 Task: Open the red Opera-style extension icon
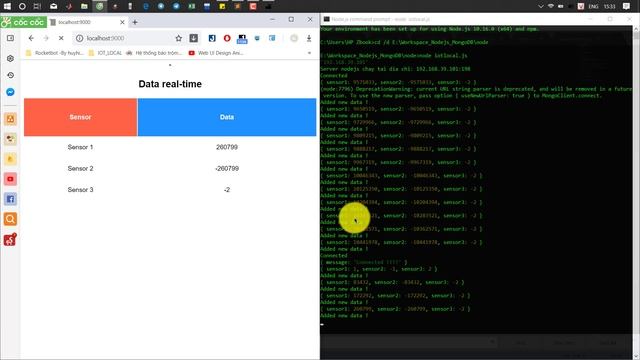[227, 38]
